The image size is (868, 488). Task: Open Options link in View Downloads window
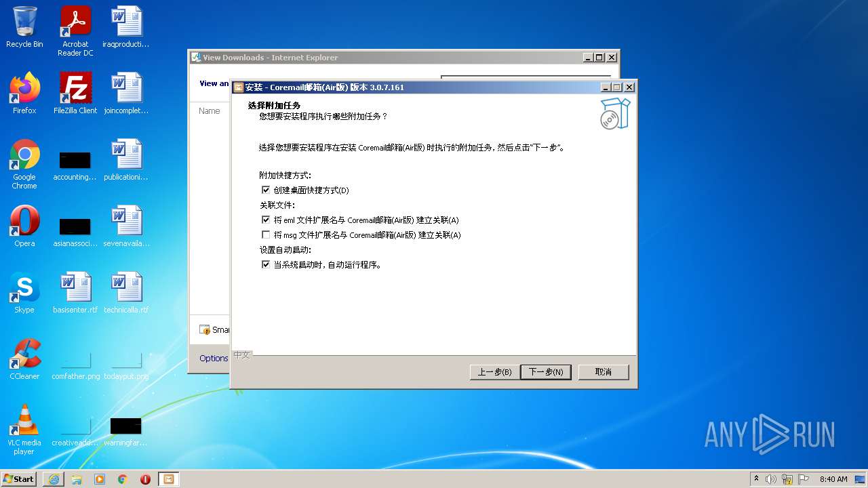(x=214, y=359)
